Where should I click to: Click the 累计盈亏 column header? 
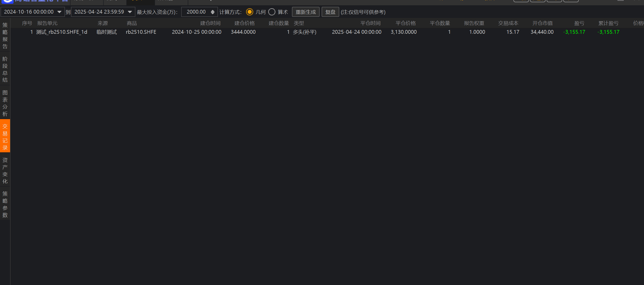click(x=608, y=23)
